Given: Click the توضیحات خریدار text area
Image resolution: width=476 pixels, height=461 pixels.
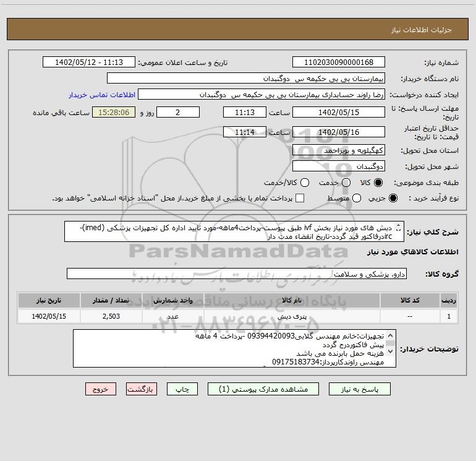Looking at the screenshot, I should pos(234,348).
